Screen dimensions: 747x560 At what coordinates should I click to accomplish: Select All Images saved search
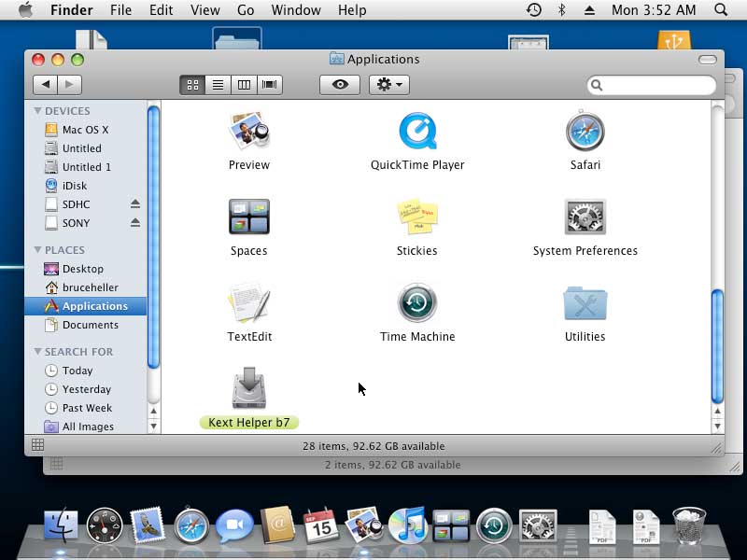pyautogui.click(x=86, y=427)
